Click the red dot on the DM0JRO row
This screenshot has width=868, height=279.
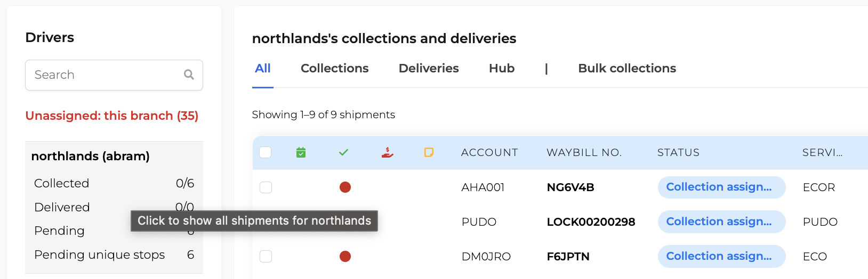(345, 256)
